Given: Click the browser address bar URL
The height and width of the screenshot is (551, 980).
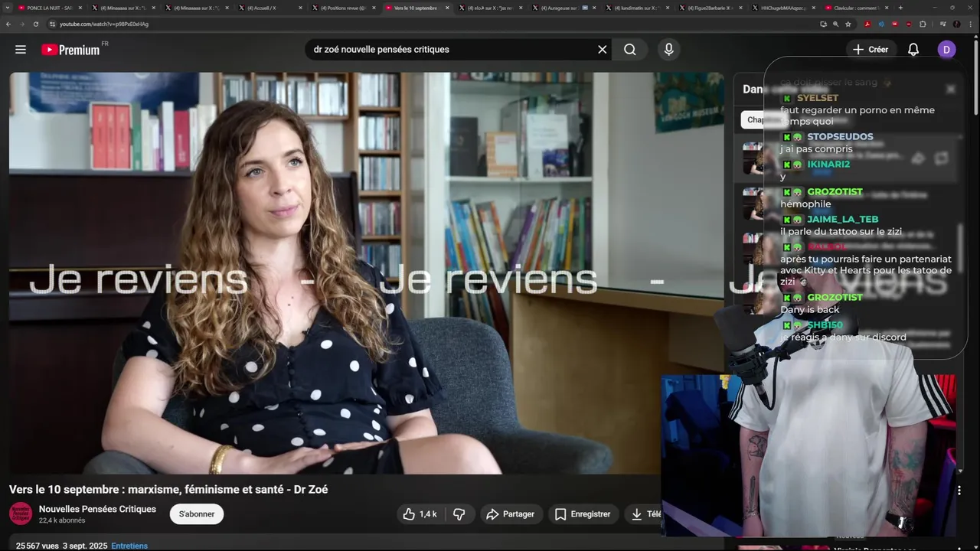Looking at the screenshot, I should (104, 24).
